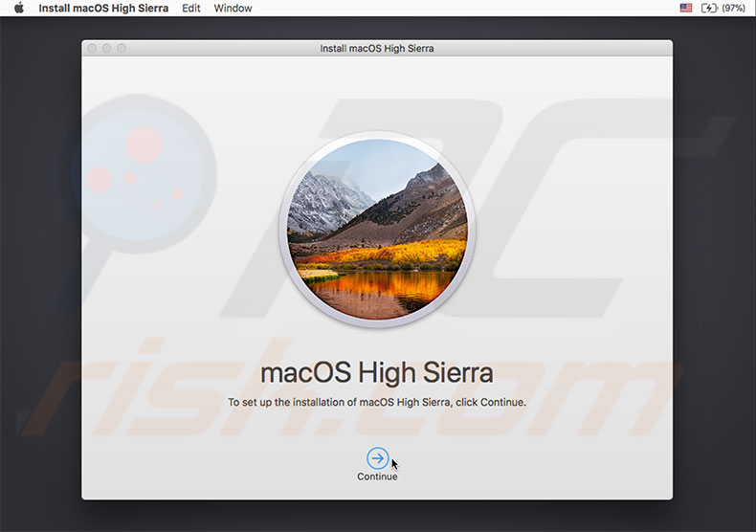Click the 97% battery percentage text

pos(733,9)
